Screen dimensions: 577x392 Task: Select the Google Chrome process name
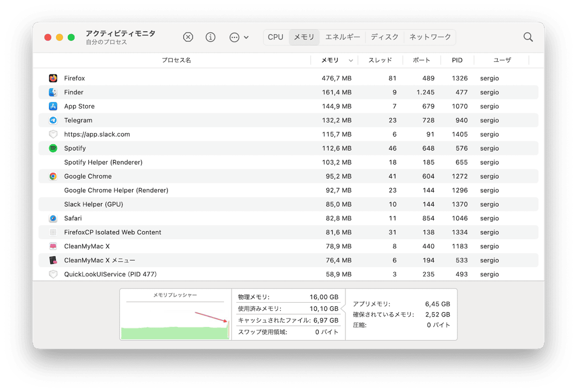pyautogui.click(x=88, y=176)
